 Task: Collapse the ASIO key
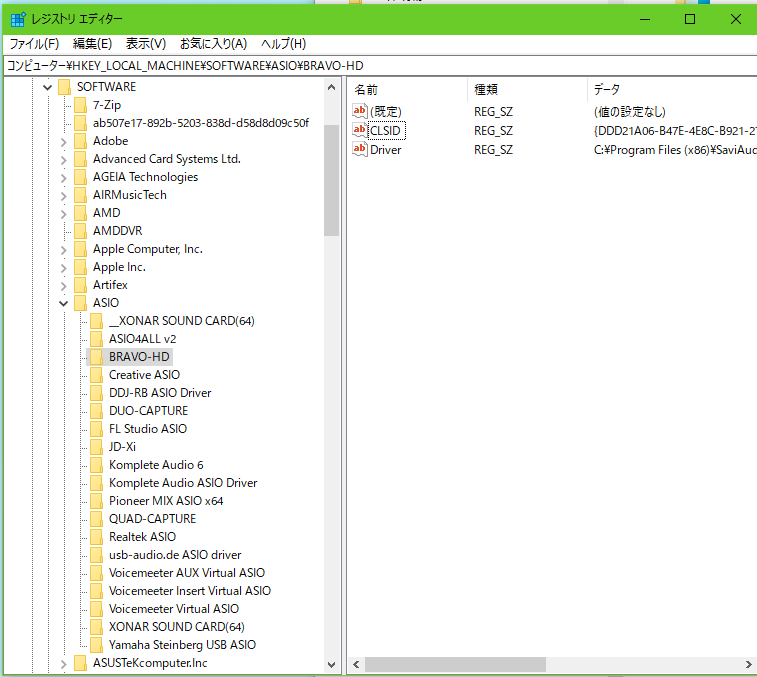pyautogui.click(x=63, y=303)
